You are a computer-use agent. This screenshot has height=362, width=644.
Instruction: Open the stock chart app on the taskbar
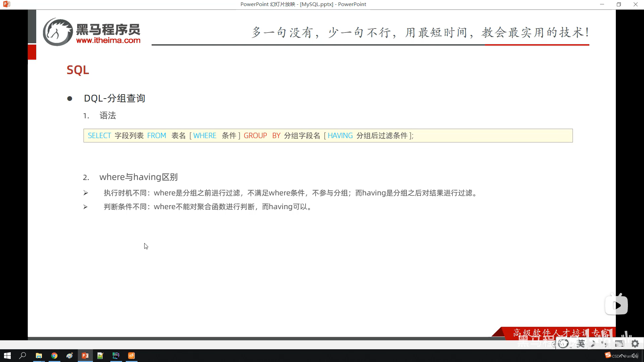(x=100, y=355)
